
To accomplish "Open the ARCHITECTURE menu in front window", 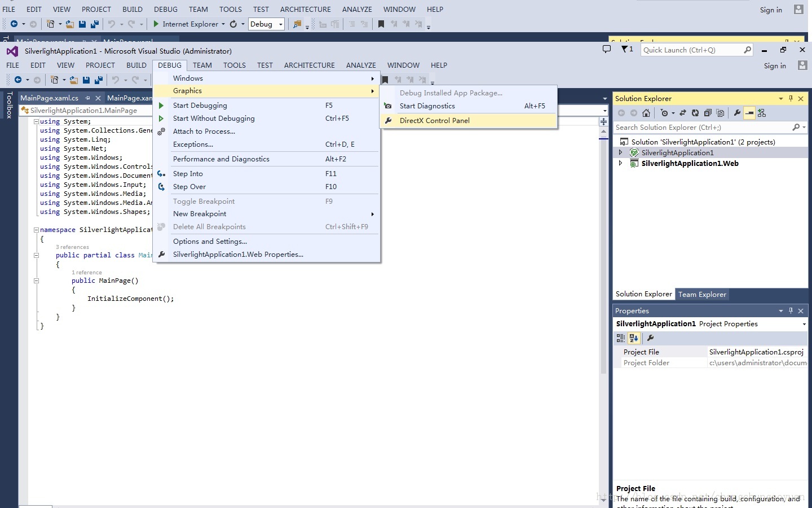I will 310,65.
